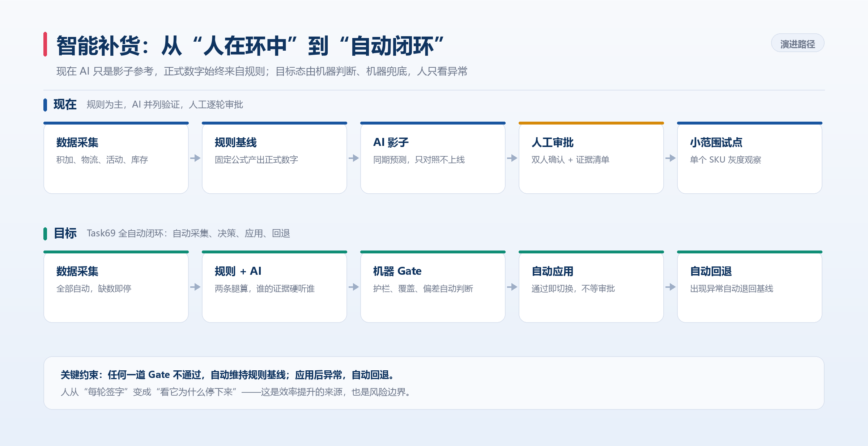Select the 数据采集 title in the 现在 row
The image size is (868, 446).
click(x=77, y=142)
